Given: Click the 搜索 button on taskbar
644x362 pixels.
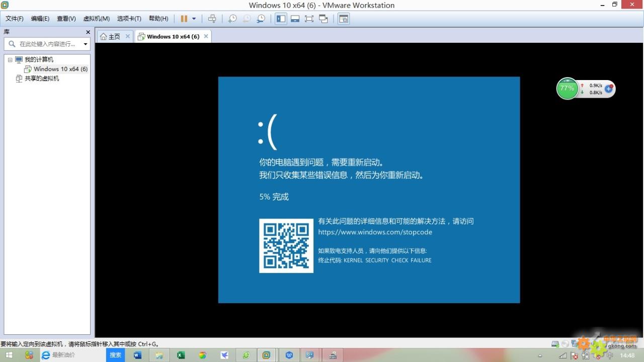Looking at the screenshot, I should (x=115, y=355).
